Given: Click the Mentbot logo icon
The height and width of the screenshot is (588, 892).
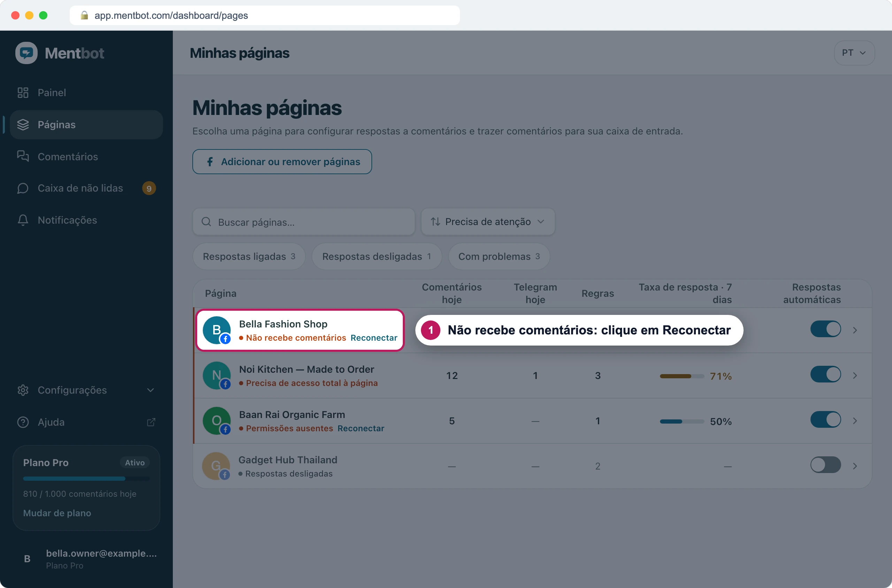Looking at the screenshot, I should [26, 53].
